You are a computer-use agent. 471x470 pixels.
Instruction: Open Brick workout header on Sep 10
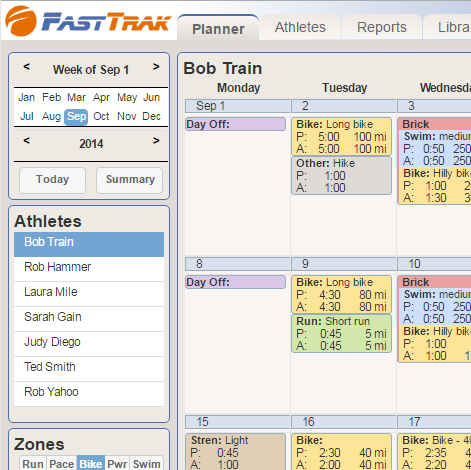(x=434, y=282)
